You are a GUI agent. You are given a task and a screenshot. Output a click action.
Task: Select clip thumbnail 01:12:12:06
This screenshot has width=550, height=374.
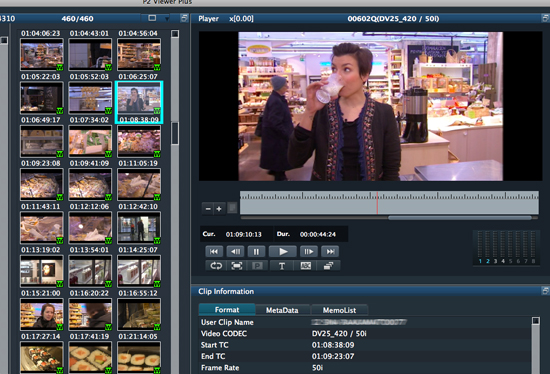point(90,185)
